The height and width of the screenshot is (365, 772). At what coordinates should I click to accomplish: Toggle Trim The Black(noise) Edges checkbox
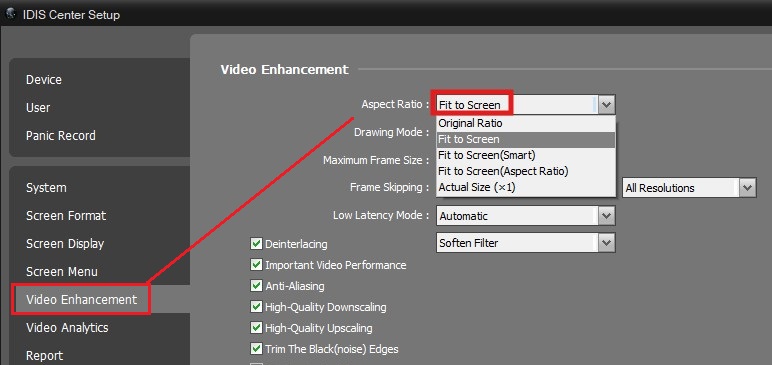pos(256,349)
